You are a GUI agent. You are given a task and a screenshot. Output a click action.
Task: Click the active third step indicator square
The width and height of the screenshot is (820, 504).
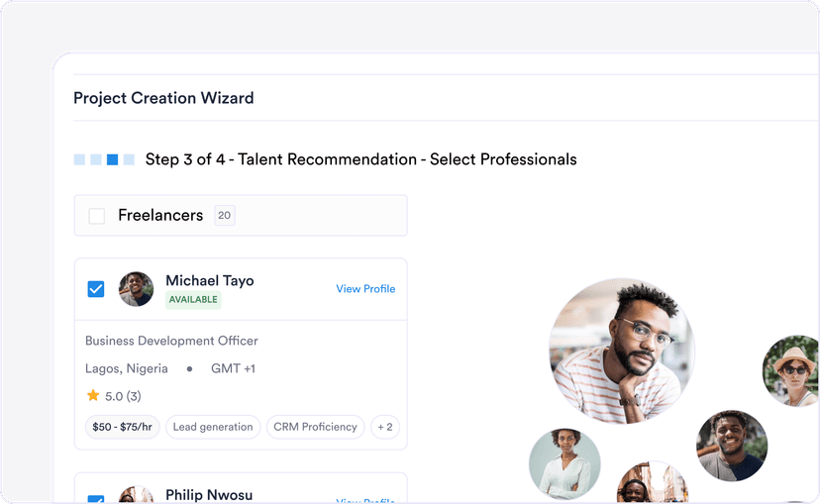point(112,159)
